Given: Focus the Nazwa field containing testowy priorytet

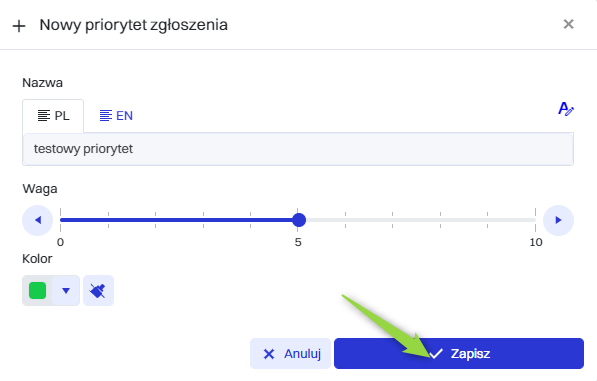Looking at the screenshot, I should 298,149.
